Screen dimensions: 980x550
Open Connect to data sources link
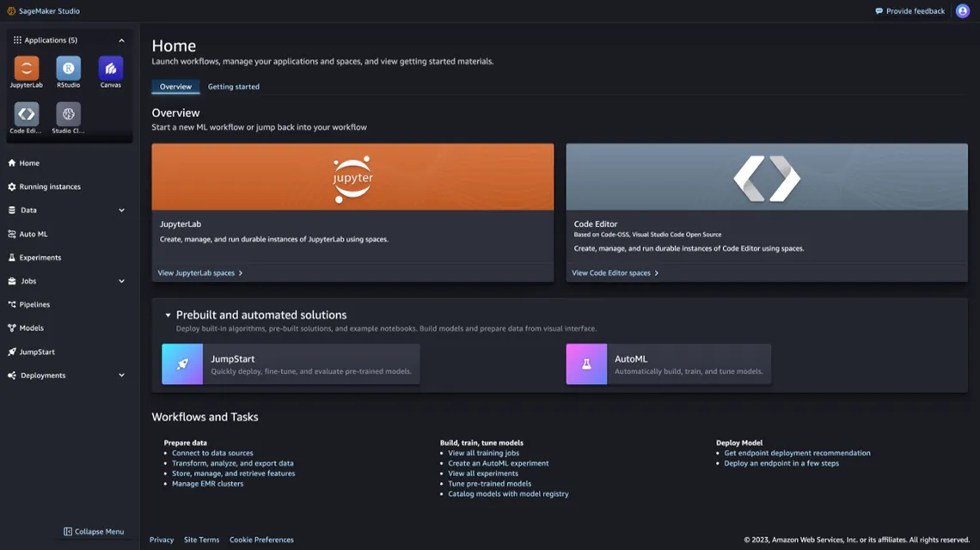click(x=212, y=453)
